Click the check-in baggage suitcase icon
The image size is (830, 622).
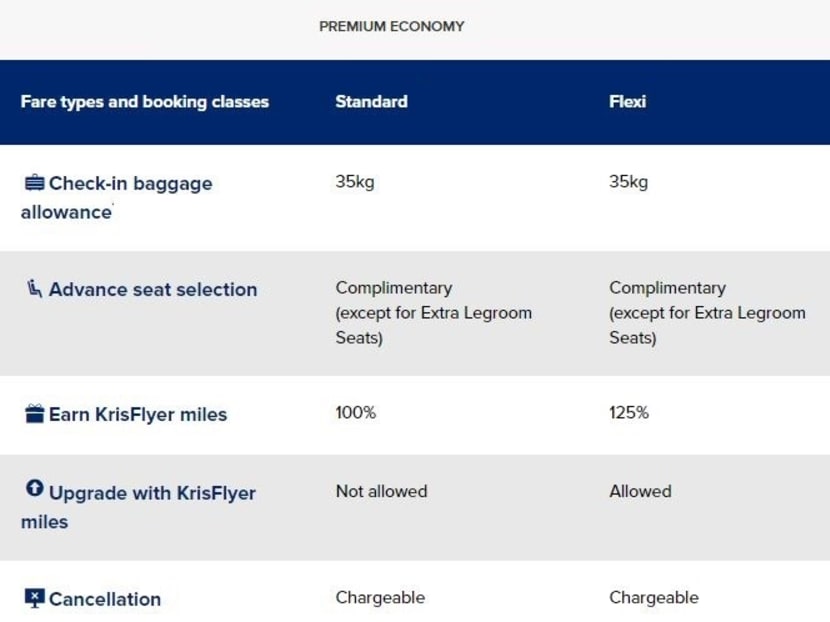pos(34,183)
